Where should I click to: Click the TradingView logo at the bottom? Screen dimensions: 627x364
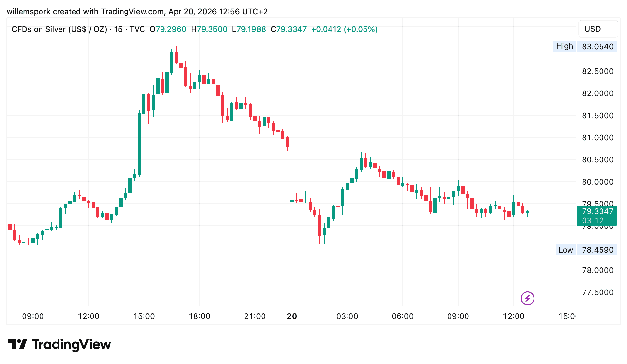[x=59, y=344]
